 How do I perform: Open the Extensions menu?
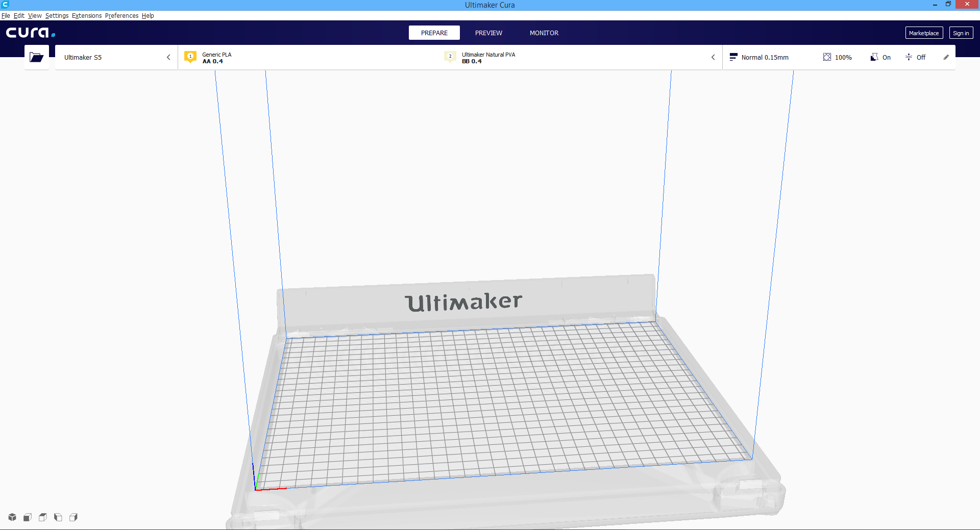(87, 16)
